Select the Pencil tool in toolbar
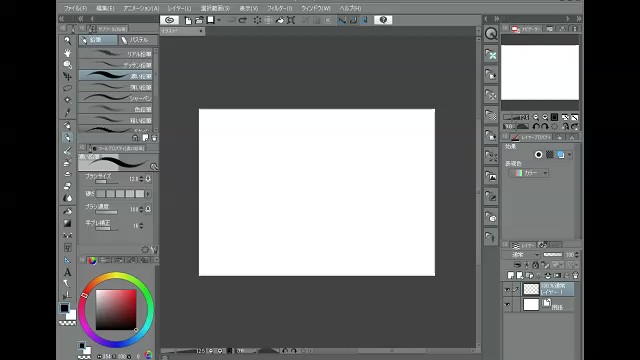640x360 pixels. pyautogui.click(x=67, y=138)
